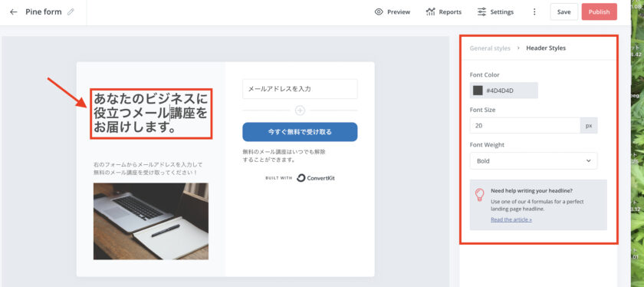The height and width of the screenshot is (287, 644).
Task: Click the Reports chart icon
Action: tap(430, 12)
